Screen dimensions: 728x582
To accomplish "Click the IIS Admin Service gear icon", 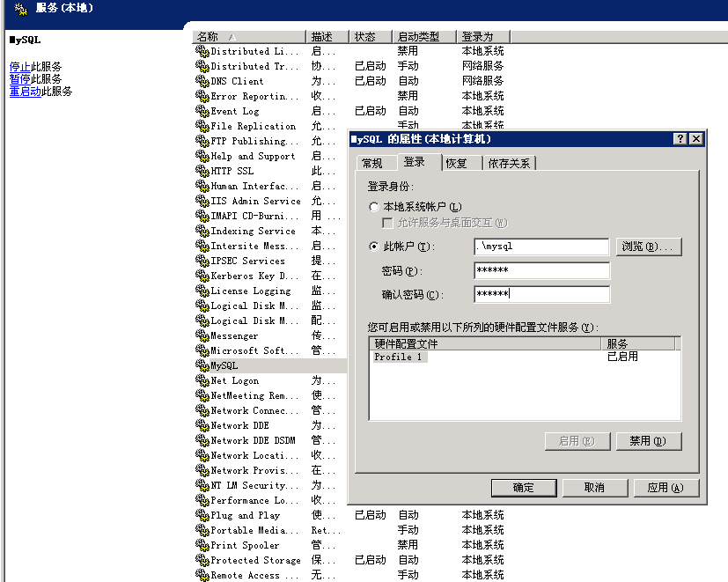I will pyautogui.click(x=202, y=201).
